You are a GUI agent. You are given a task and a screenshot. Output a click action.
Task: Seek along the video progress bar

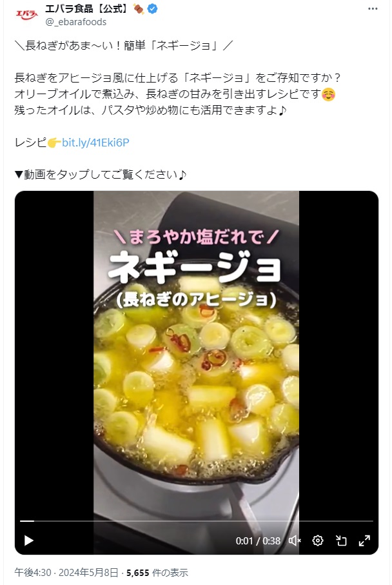pyautogui.click(x=196, y=521)
